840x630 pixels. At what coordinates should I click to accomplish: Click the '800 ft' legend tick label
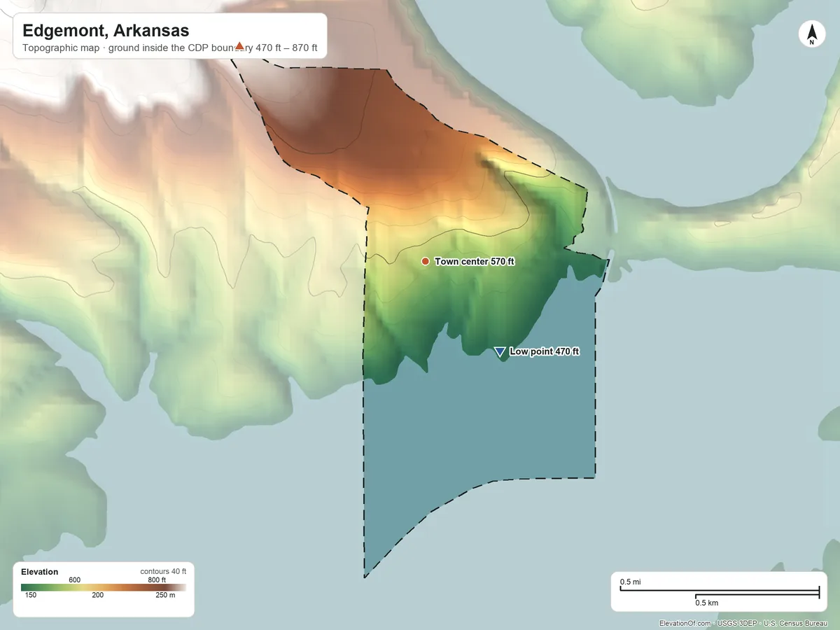[x=157, y=580]
